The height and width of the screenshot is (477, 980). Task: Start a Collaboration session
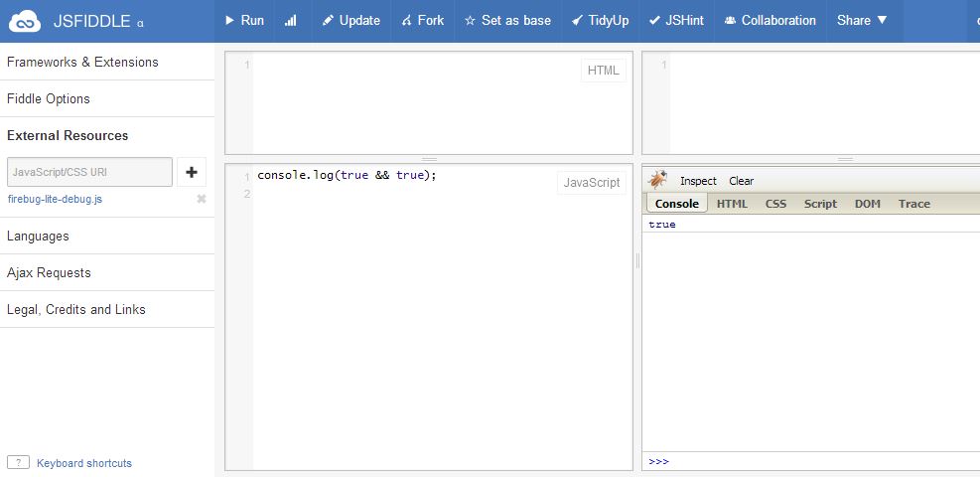[770, 21]
